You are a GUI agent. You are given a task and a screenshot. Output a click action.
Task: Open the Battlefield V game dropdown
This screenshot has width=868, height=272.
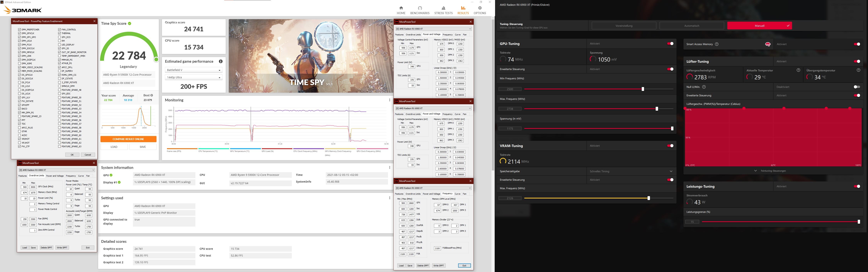[193, 70]
